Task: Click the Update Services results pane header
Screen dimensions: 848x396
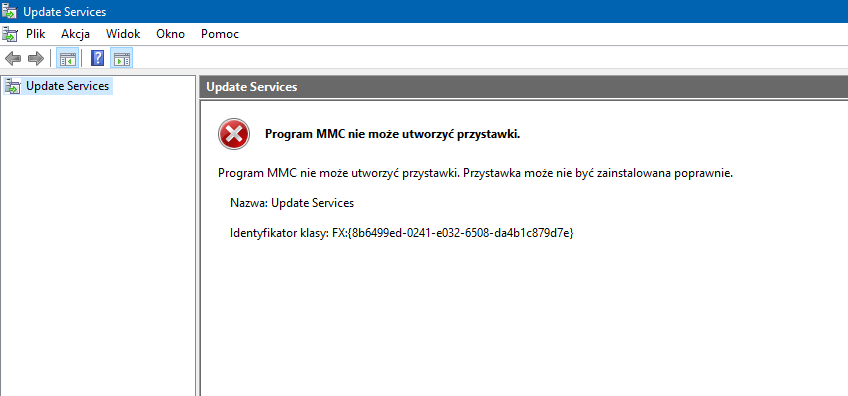Action: [524, 87]
